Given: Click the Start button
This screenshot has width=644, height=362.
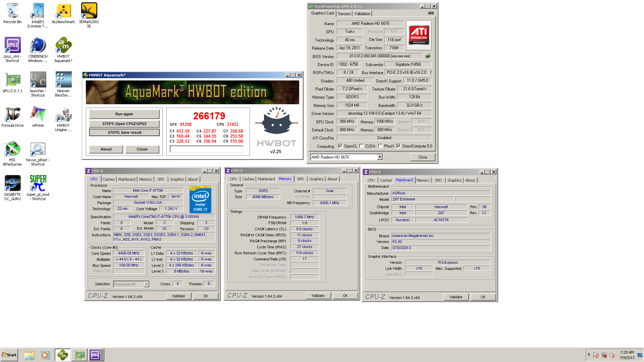Looking at the screenshot, I should click(x=9, y=355).
